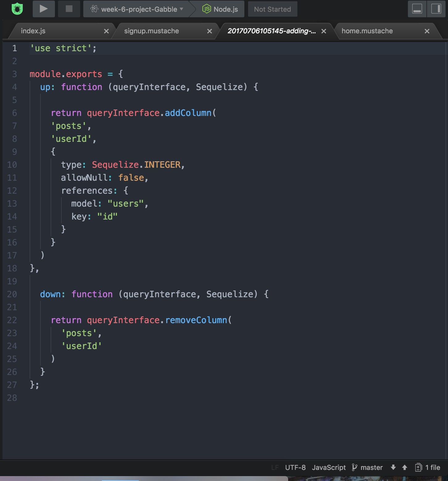
Task: Toggle the right sidebar panel icon
Action: (x=436, y=9)
